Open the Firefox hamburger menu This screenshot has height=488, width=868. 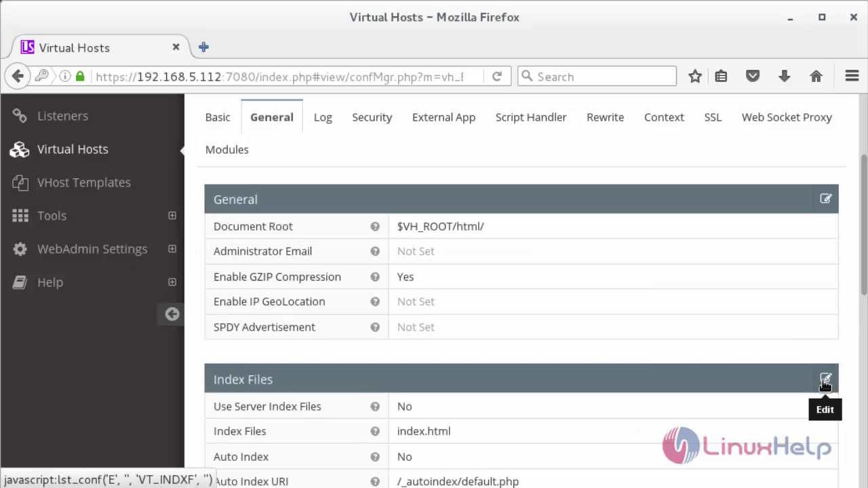(852, 77)
